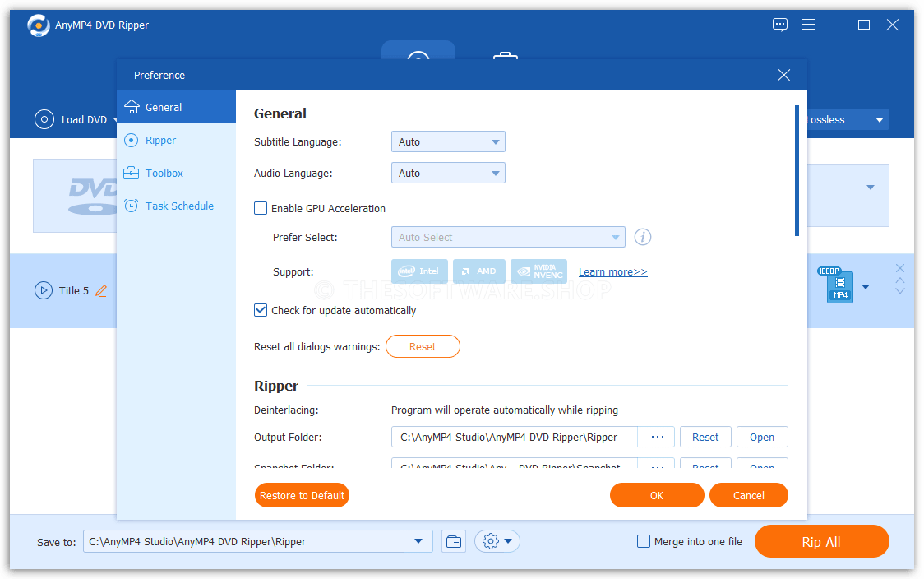Click the Load DVD disc icon
Image resolution: width=924 pixels, height=579 pixels.
(x=44, y=119)
